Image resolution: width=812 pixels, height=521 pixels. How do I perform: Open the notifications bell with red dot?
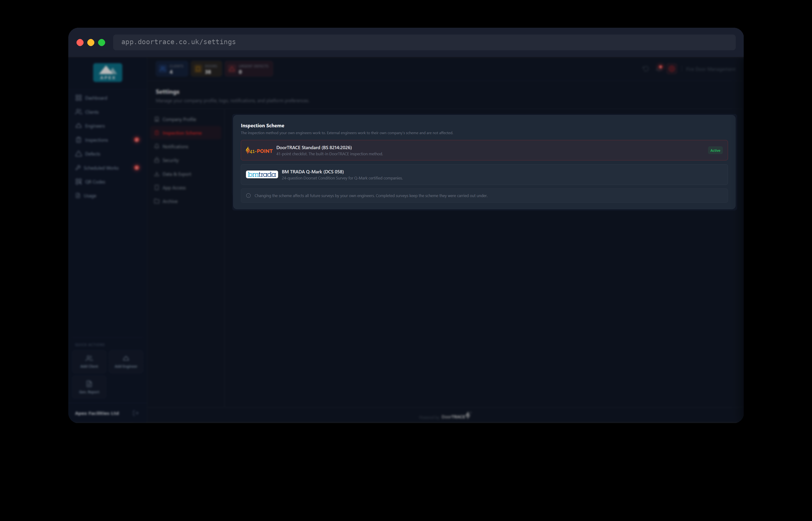tap(659, 69)
